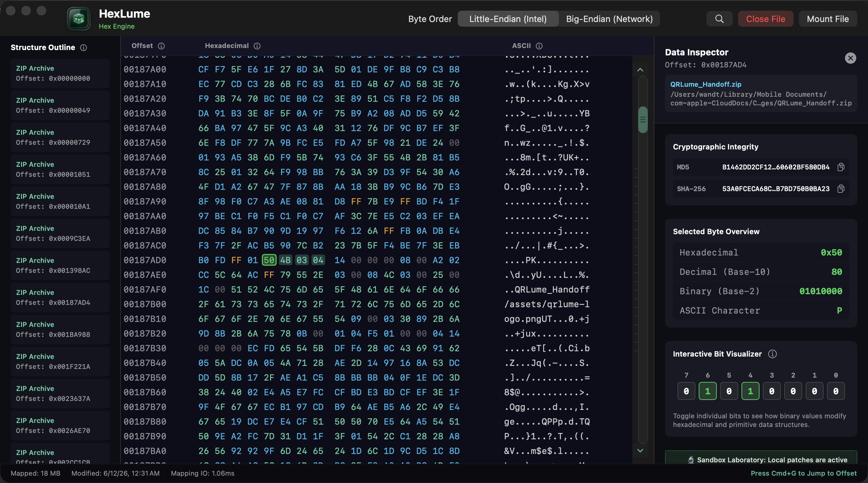The height and width of the screenshot is (483, 868).
Task: Click ASCII text ogo.pngUT...0.+j
Action: pos(547,319)
